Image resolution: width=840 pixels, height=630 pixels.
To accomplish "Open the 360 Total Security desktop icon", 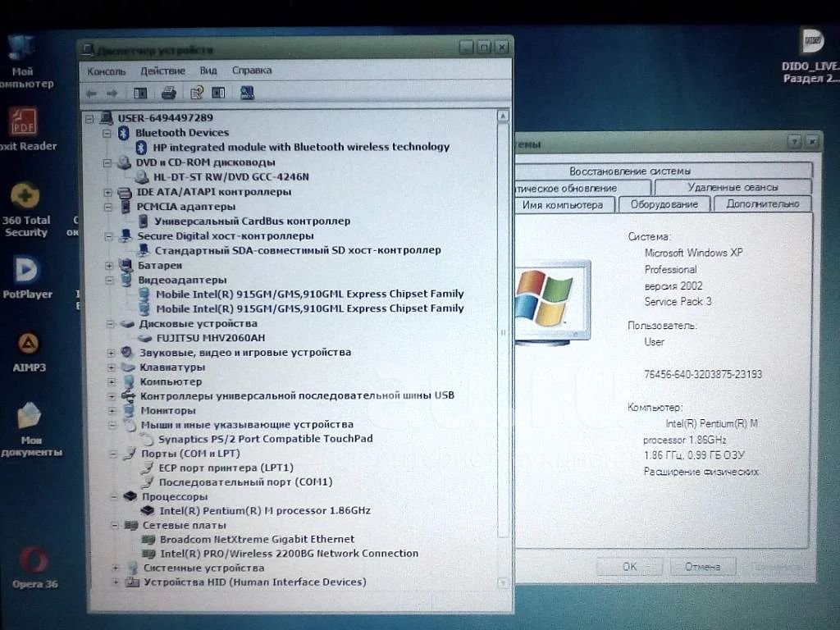I will (x=25, y=198).
